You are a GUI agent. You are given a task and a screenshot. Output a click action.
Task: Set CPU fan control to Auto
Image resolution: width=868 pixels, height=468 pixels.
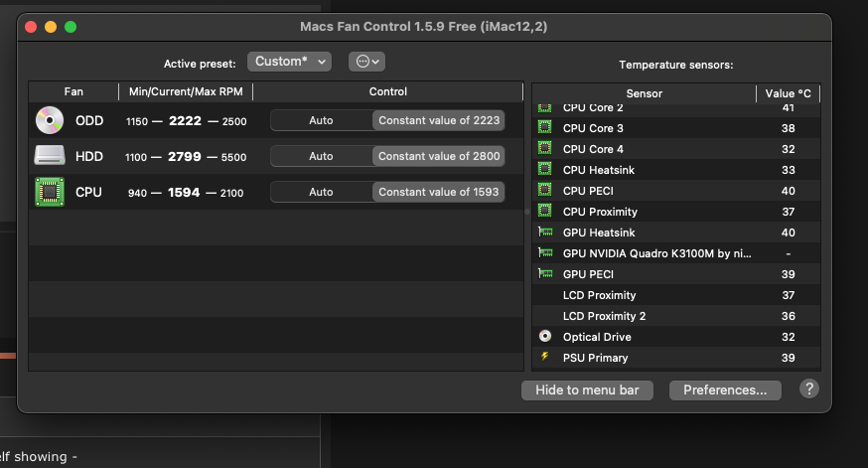tap(321, 192)
